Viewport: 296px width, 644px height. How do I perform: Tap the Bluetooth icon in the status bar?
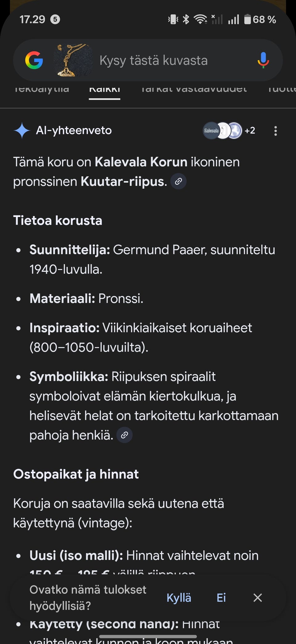(x=186, y=19)
